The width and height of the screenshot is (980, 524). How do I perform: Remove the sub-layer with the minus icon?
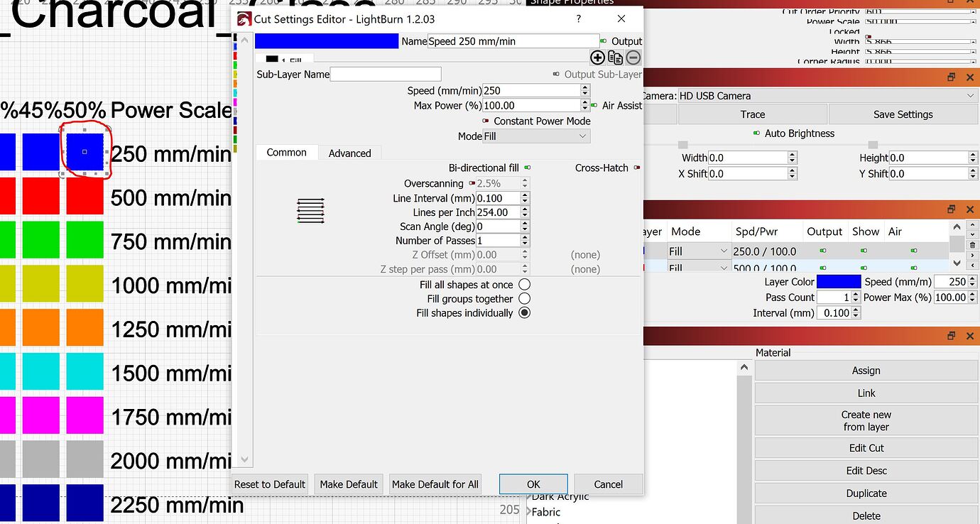point(633,58)
